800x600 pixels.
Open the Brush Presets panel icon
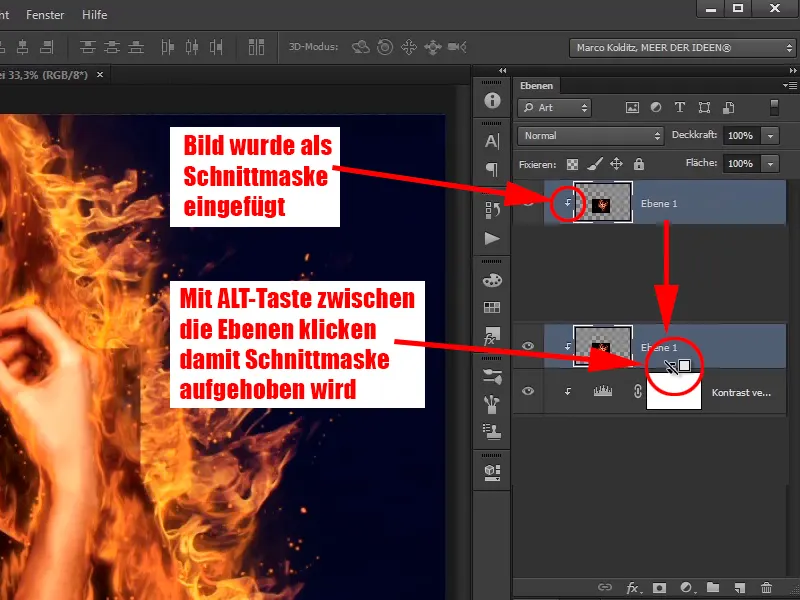pyautogui.click(x=492, y=404)
